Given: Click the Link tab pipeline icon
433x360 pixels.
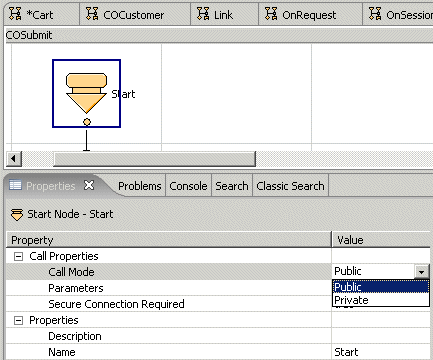Looking at the screenshot, I should point(203,14).
